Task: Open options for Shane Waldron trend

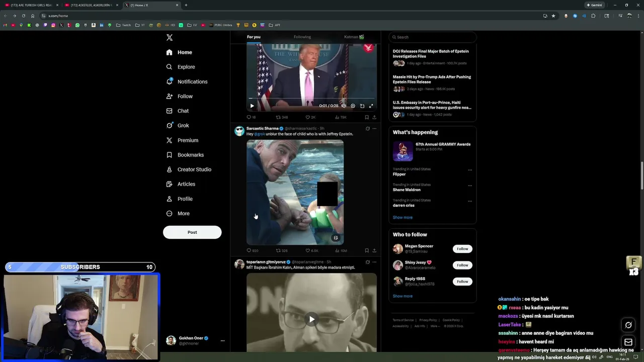Action: tap(470, 186)
